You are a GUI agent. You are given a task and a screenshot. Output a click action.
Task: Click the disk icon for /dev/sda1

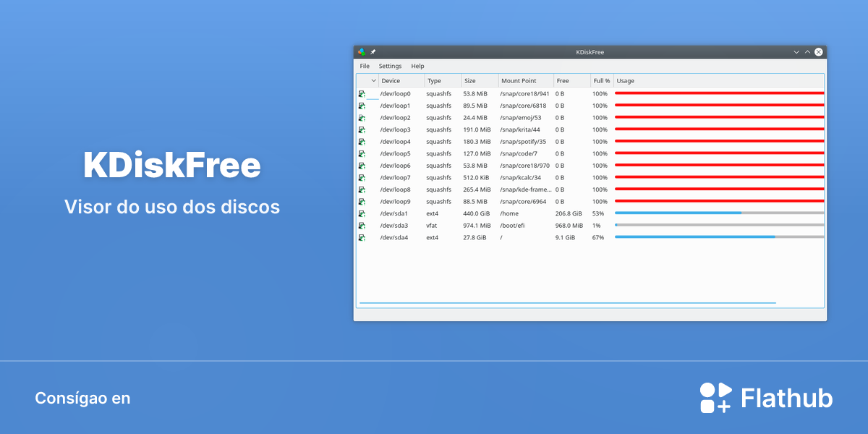362,213
